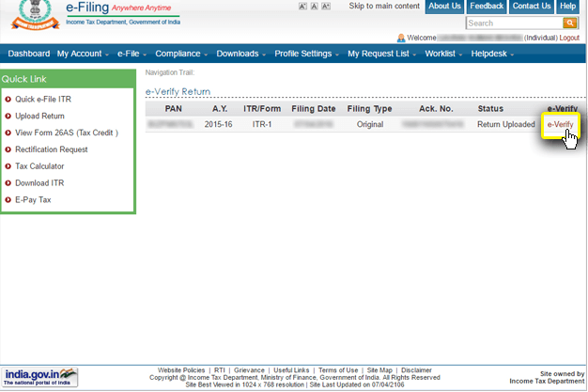Click the india.gov.in portal logo
Screen dimensions: 588x392
point(41,376)
